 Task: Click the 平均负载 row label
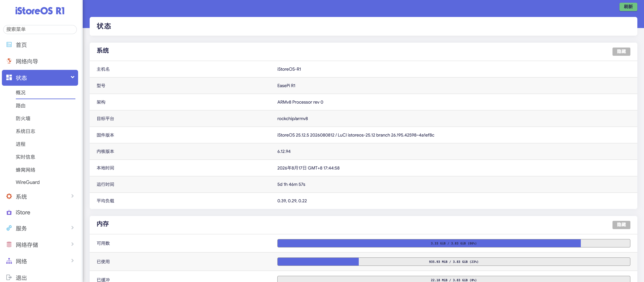[x=105, y=201]
